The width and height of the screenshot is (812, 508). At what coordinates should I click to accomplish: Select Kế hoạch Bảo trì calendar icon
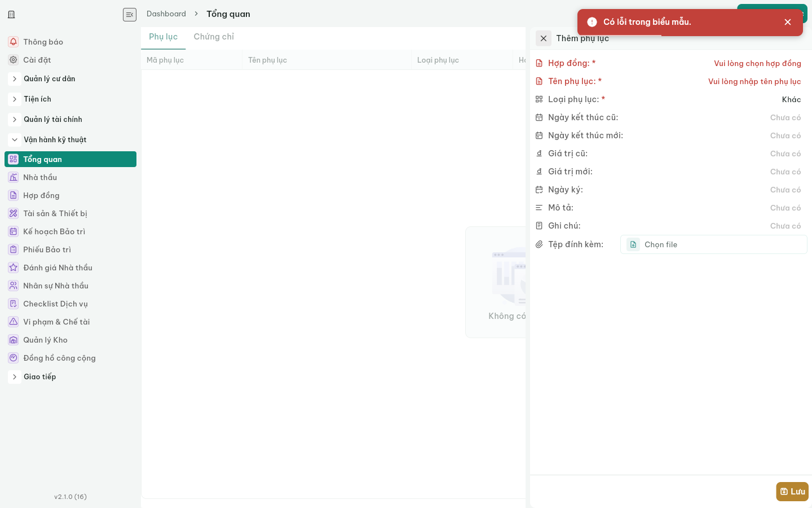coord(14,231)
